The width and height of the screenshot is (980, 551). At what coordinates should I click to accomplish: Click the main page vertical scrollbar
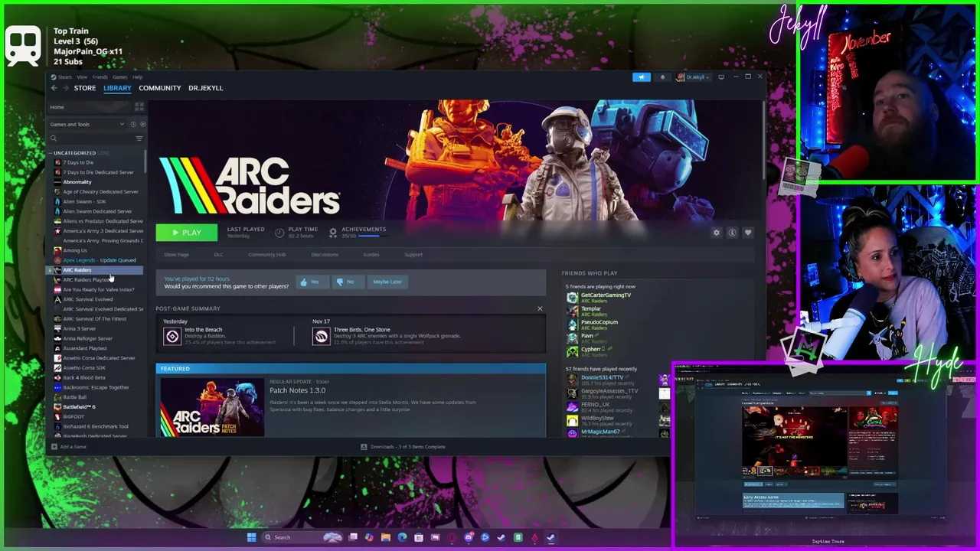tap(763, 139)
